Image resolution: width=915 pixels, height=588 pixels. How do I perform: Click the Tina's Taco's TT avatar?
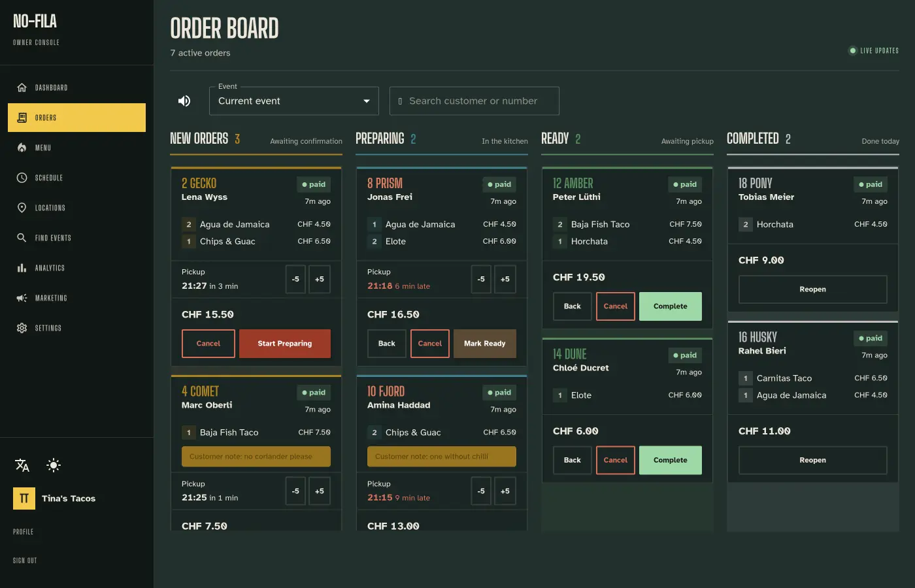pos(24,498)
